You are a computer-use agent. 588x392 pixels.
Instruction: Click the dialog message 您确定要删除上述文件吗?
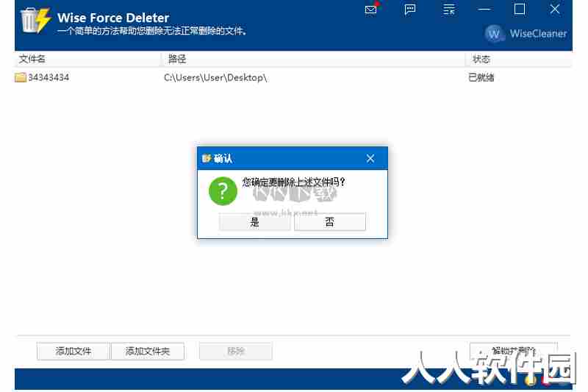click(293, 182)
